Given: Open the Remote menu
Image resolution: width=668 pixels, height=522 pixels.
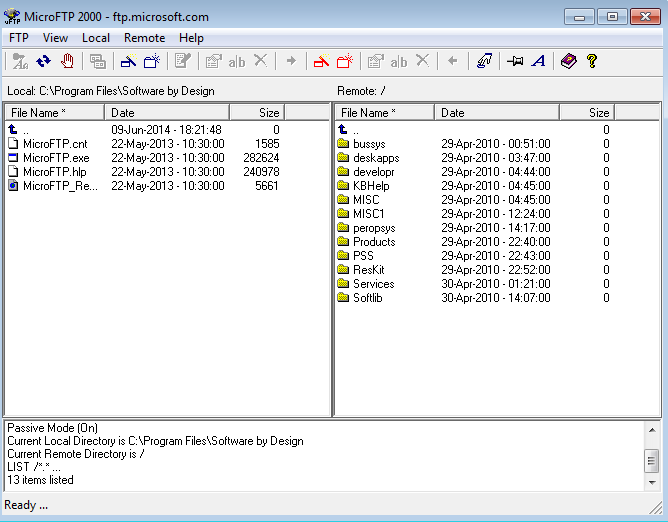Looking at the screenshot, I should [144, 38].
